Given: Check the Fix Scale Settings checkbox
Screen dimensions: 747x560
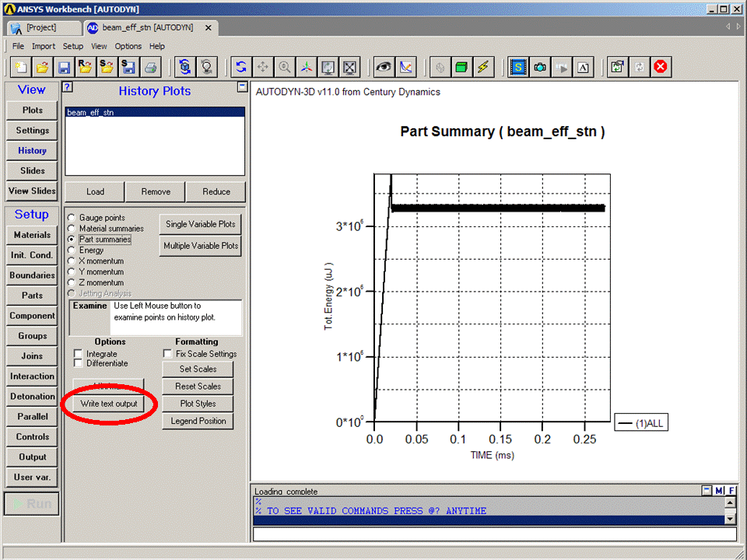Looking at the screenshot, I should (x=168, y=354).
